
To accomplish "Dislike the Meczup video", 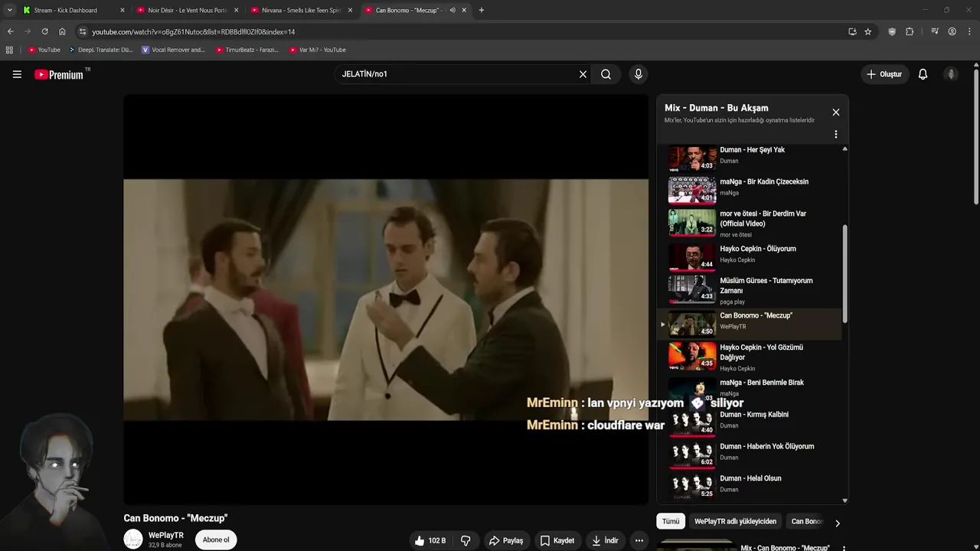I will point(465,540).
